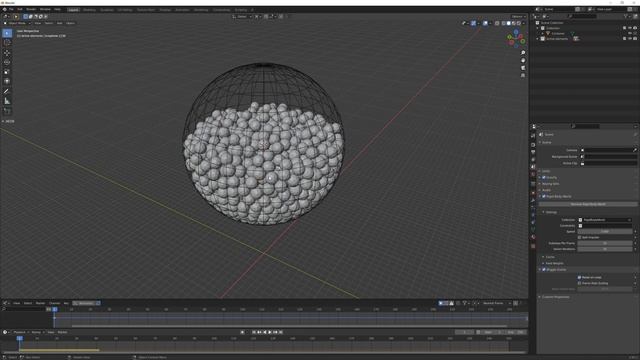Screen dimensions: 640x360
Task: Switch viewport to rendered shading
Action: click(519, 23)
